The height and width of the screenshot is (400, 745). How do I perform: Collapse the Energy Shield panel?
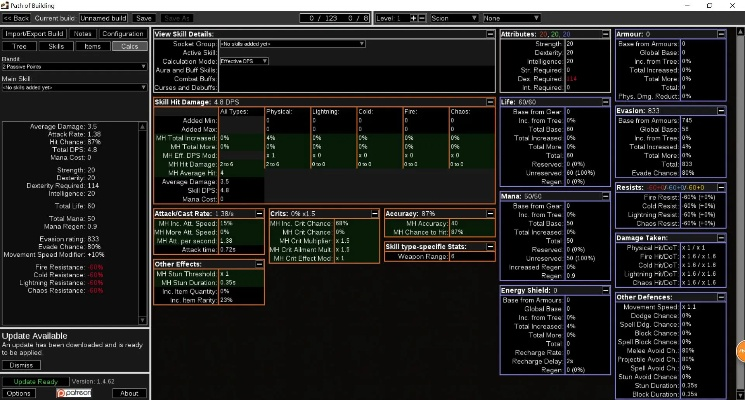(x=604, y=290)
